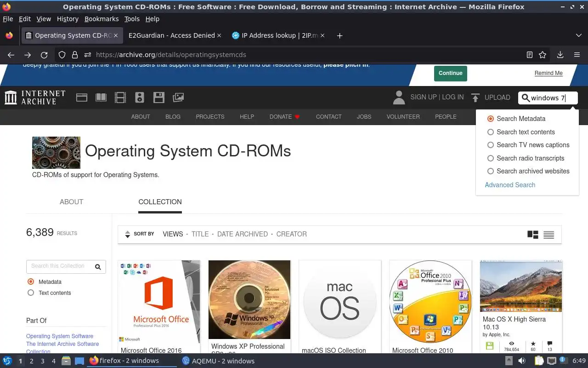
Task: Click the shield tracking protection icon
Action: pyautogui.click(x=62, y=55)
